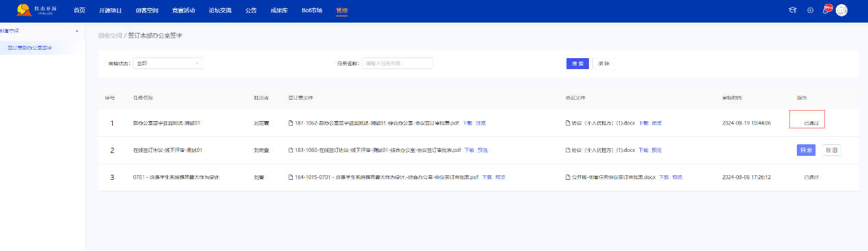The image size is (868, 251).
Task: Click 驳回 button in row 2
Action: 831,150
